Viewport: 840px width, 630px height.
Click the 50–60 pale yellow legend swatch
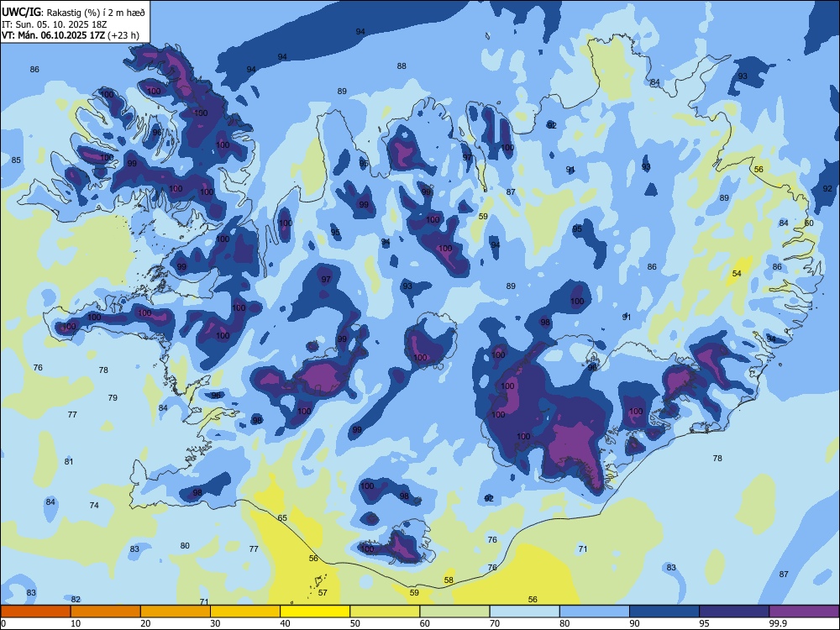tap(385, 612)
